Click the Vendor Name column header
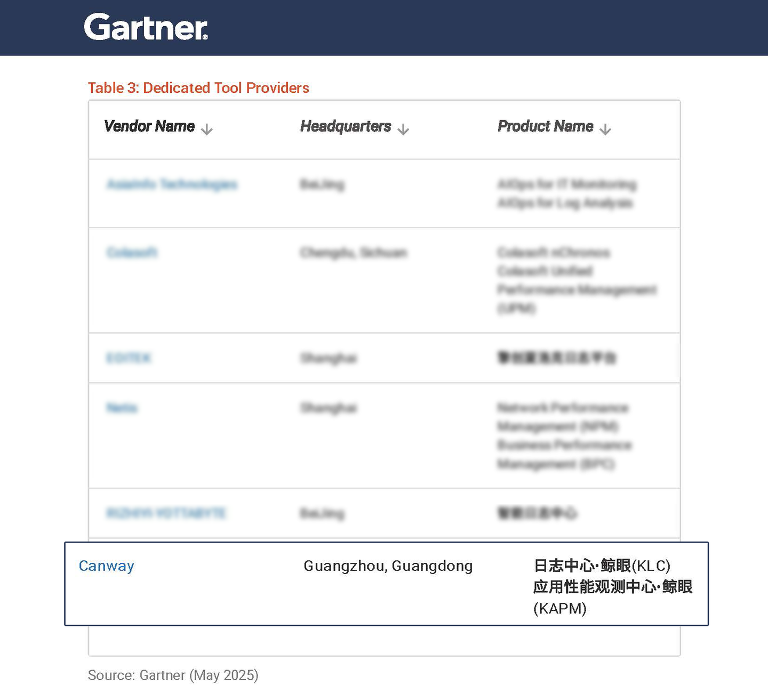768x700 pixels. coord(149,126)
